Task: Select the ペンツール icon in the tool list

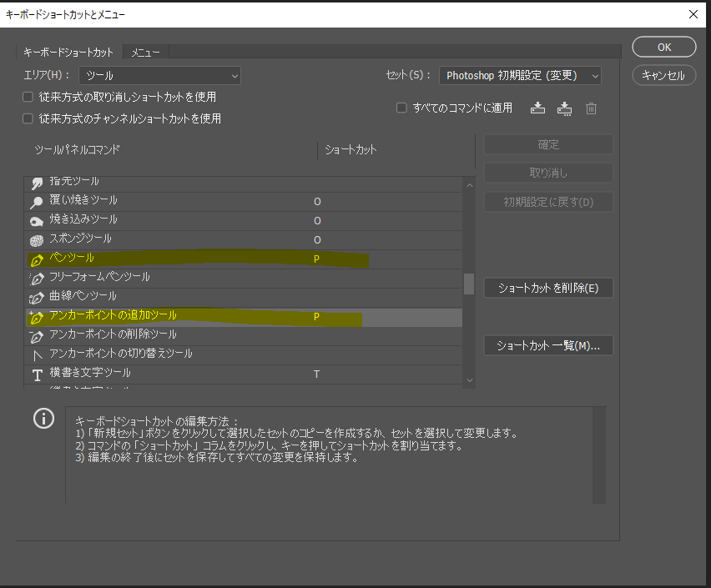Action: [37, 258]
